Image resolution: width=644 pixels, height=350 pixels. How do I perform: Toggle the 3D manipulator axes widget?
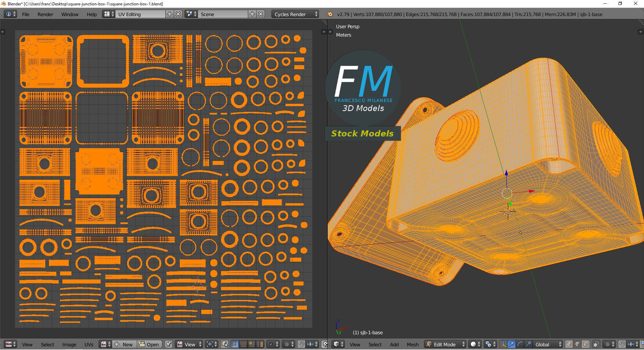503,344
